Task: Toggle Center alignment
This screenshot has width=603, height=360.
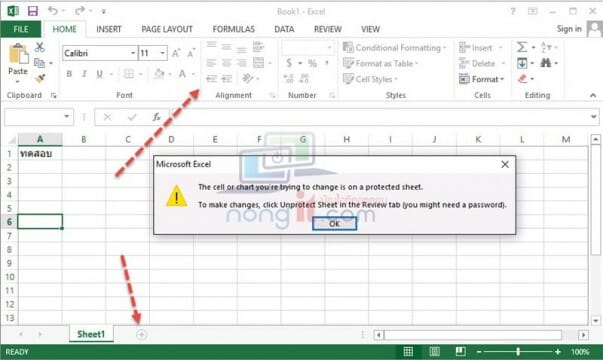Action: 227,62
